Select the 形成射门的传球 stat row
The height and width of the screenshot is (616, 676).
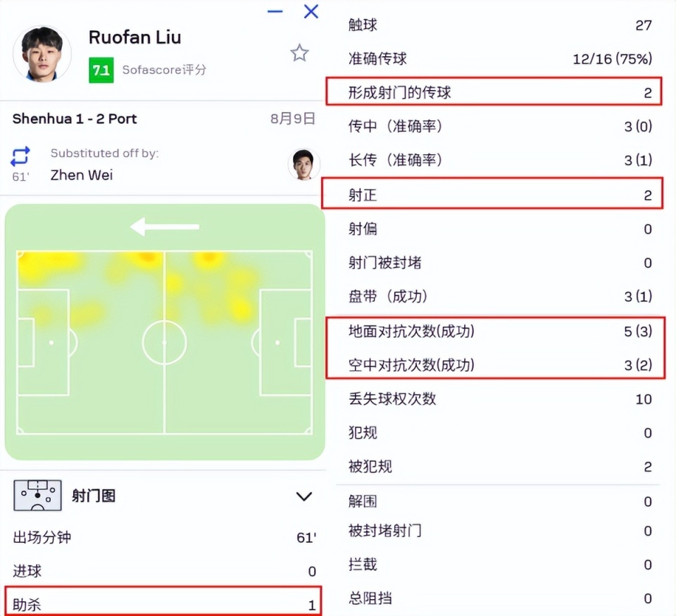(493, 92)
